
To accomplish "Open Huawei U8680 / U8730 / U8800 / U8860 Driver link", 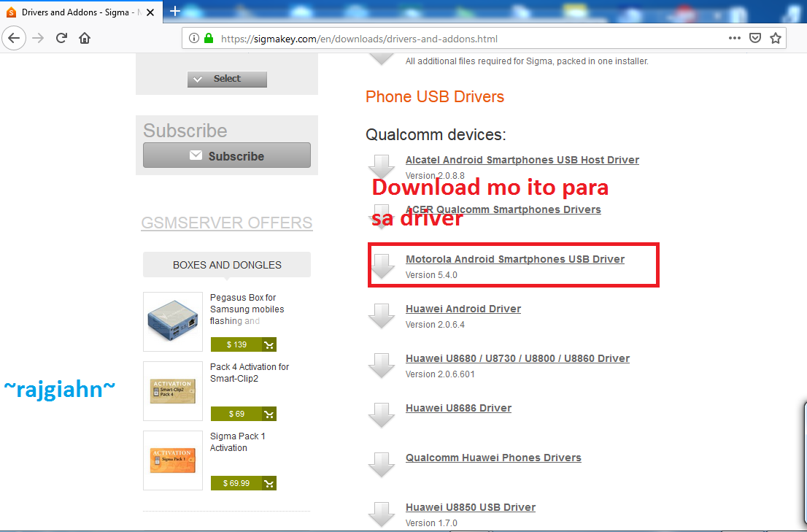I will [x=518, y=358].
